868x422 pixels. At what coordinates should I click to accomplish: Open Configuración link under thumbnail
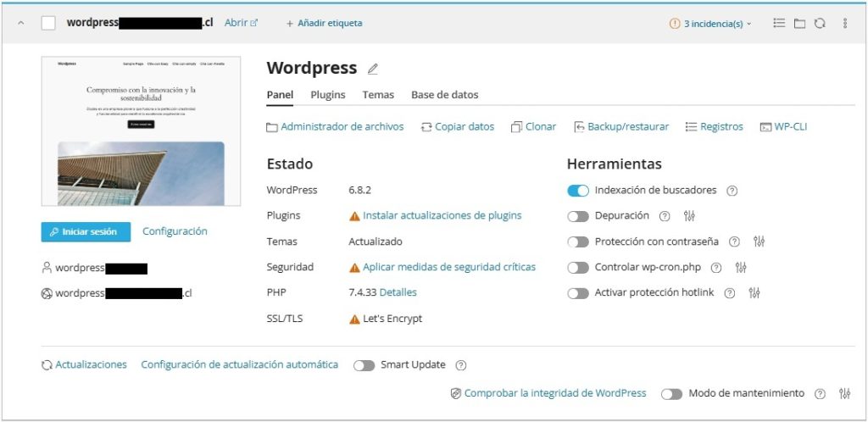pos(175,231)
